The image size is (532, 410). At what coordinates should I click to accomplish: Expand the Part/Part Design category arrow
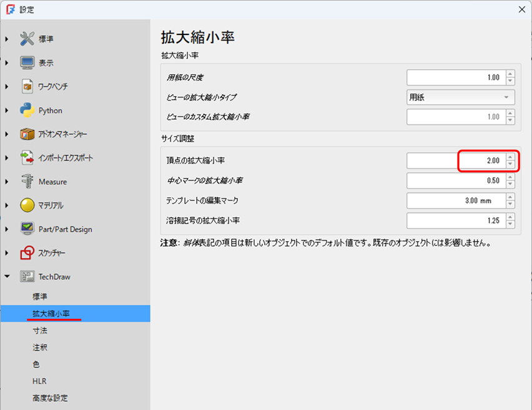pyautogui.click(x=7, y=229)
